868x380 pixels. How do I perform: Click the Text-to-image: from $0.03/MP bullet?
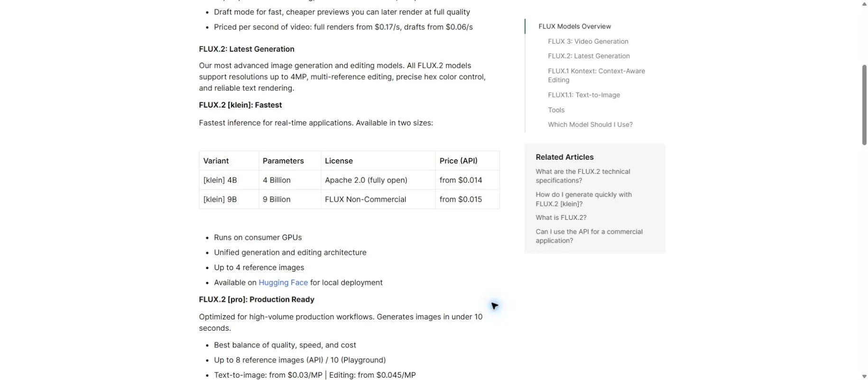coord(315,375)
